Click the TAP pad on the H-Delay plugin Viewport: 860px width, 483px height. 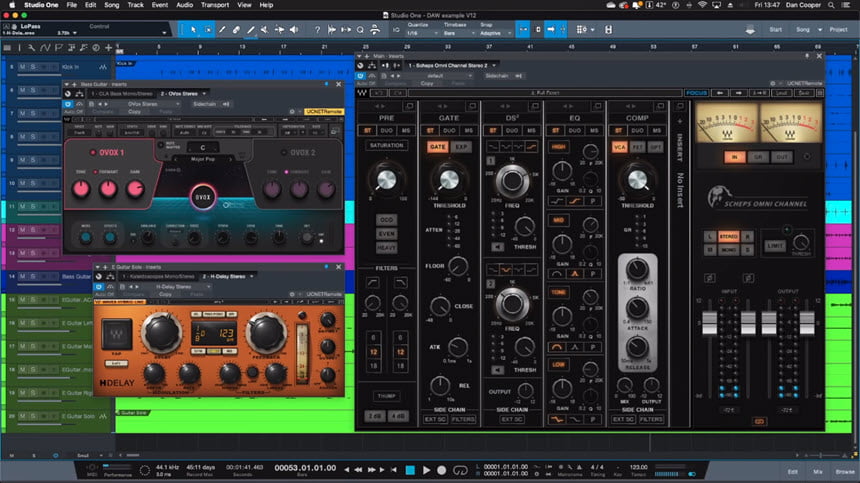tap(117, 334)
